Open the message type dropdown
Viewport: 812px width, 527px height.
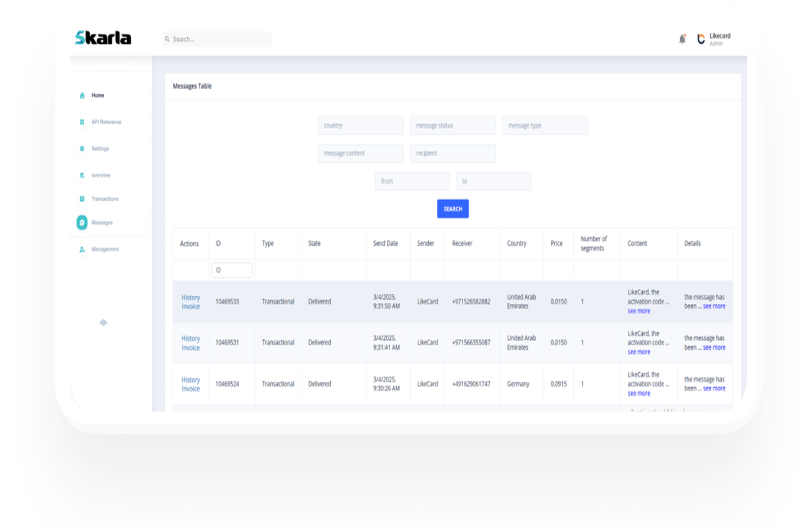(x=544, y=125)
